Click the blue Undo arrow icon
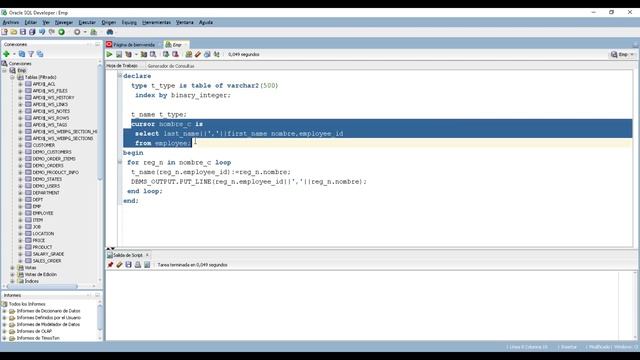 pos(42,32)
